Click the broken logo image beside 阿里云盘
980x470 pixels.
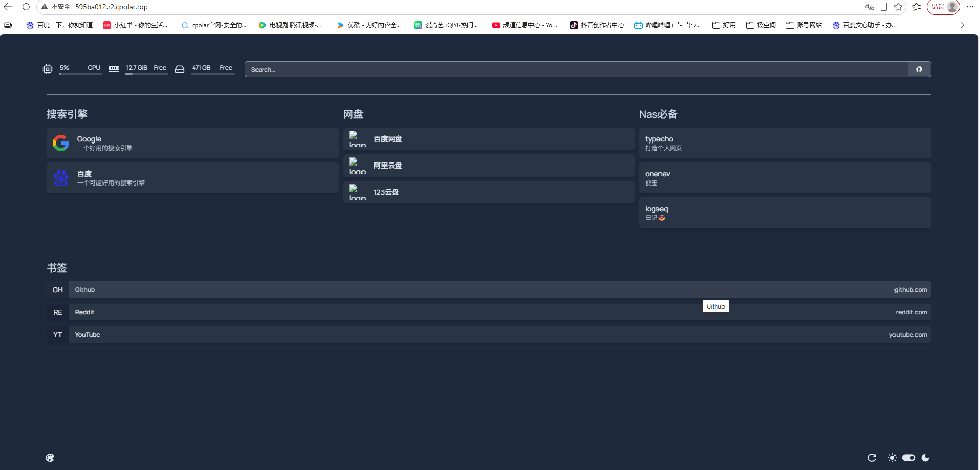(357, 166)
